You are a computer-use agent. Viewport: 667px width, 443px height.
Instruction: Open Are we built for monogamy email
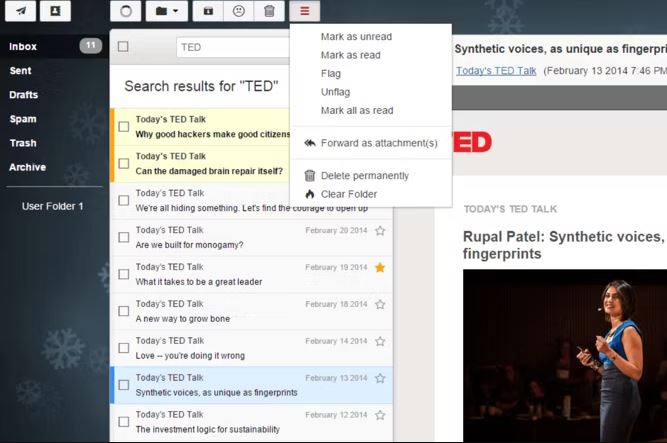pyautogui.click(x=251, y=237)
